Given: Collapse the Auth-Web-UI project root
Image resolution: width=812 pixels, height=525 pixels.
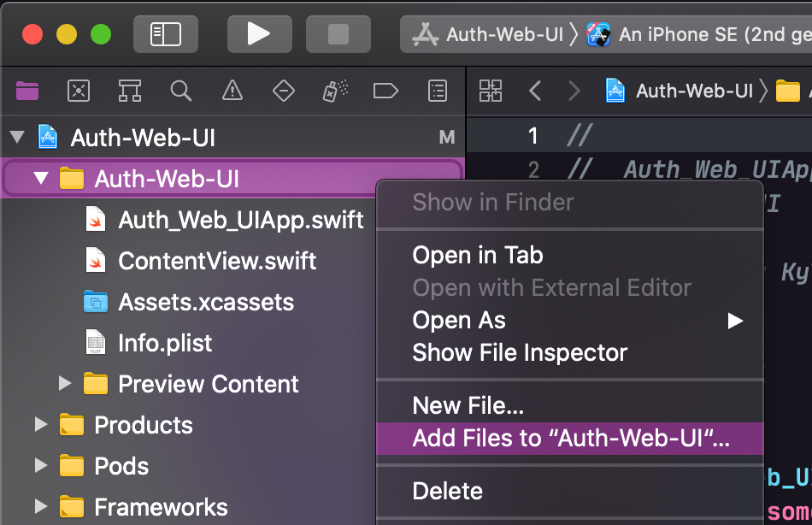Looking at the screenshot, I should click(x=18, y=137).
